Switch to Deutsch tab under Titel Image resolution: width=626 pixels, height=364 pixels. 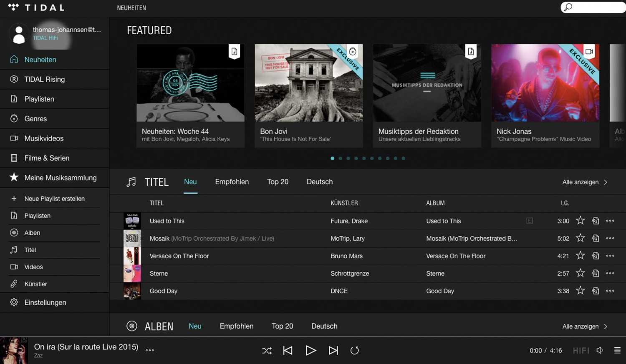click(x=320, y=182)
